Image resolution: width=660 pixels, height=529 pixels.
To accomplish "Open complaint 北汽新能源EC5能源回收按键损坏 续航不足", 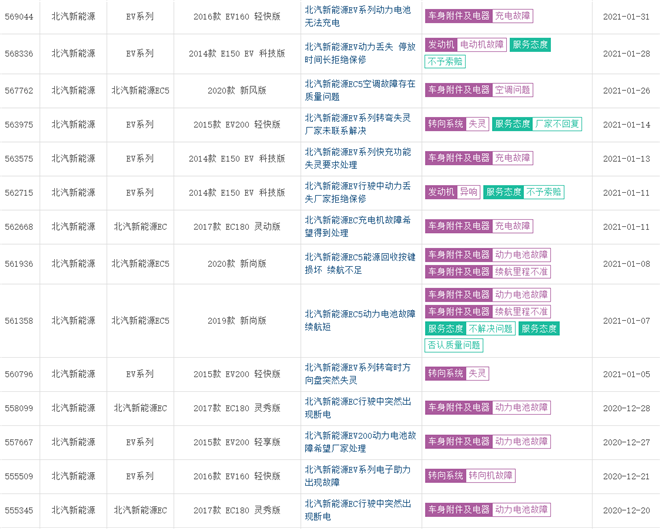I will (x=360, y=263).
